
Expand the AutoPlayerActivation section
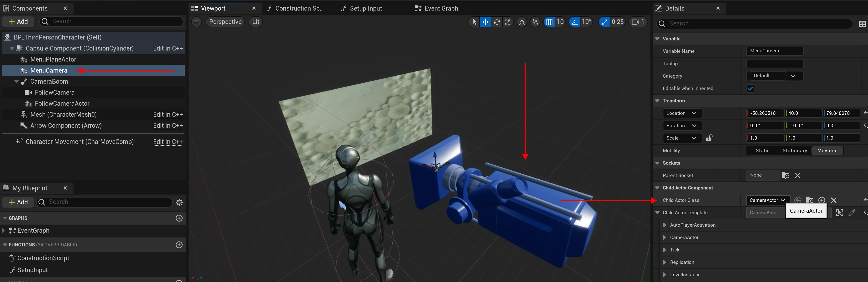pyautogui.click(x=664, y=225)
